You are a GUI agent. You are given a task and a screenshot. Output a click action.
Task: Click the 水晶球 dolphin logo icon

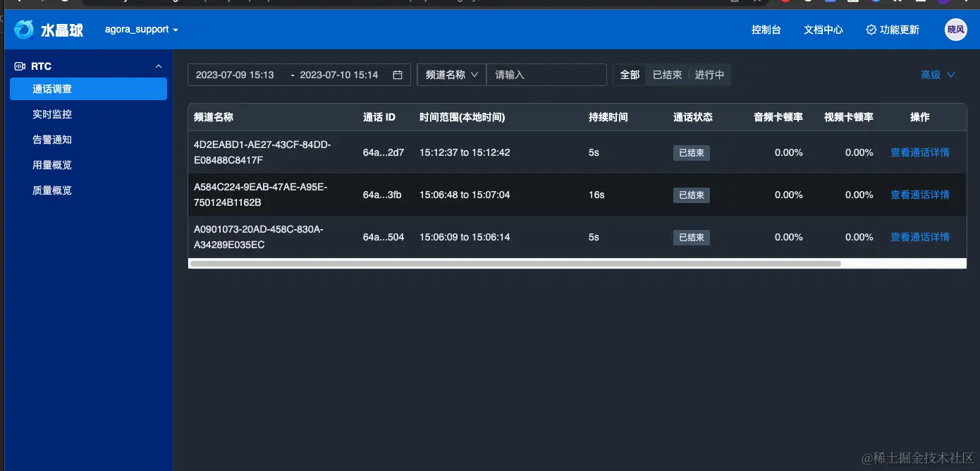(24, 30)
